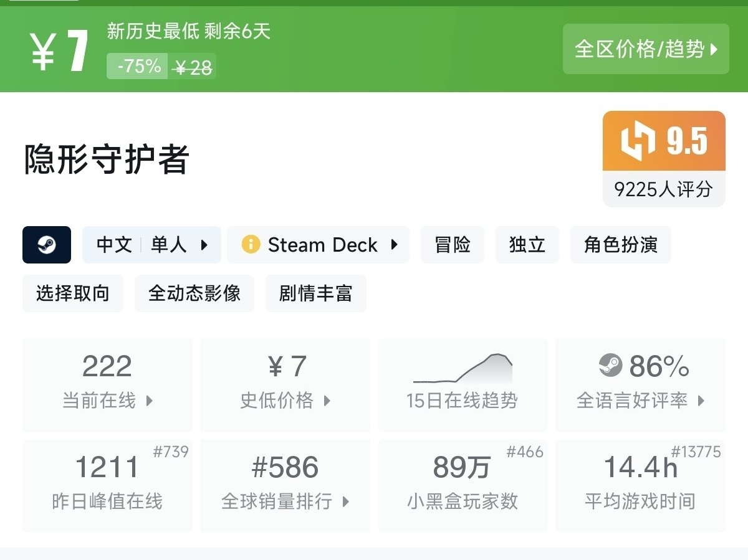Click the #739 rank label

tap(171, 452)
